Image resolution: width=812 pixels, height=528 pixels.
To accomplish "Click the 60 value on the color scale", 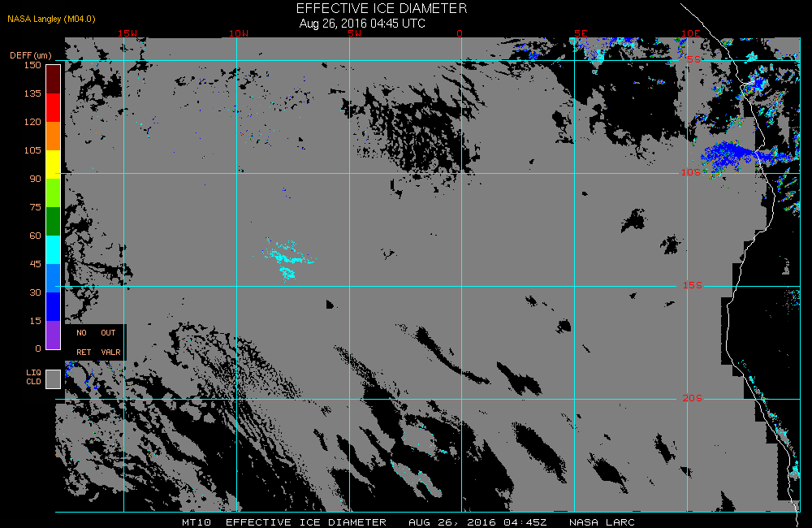I will pyautogui.click(x=35, y=236).
